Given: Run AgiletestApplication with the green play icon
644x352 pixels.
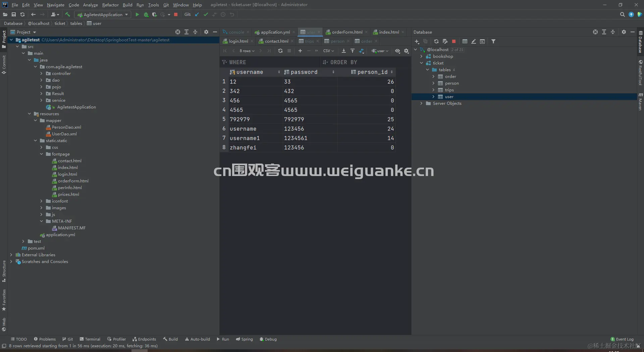Looking at the screenshot, I should tap(137, 14).
